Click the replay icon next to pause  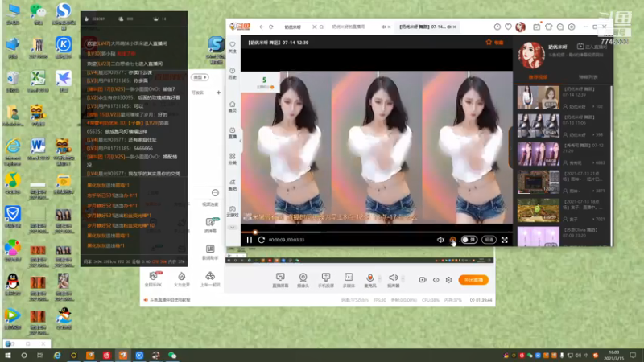(x=261, y=240)
